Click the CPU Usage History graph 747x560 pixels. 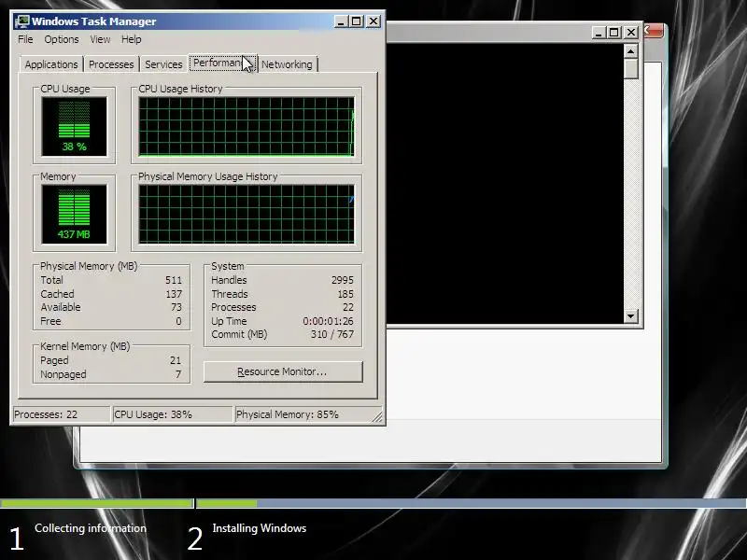pyautogui.click(x=247, y=126)
